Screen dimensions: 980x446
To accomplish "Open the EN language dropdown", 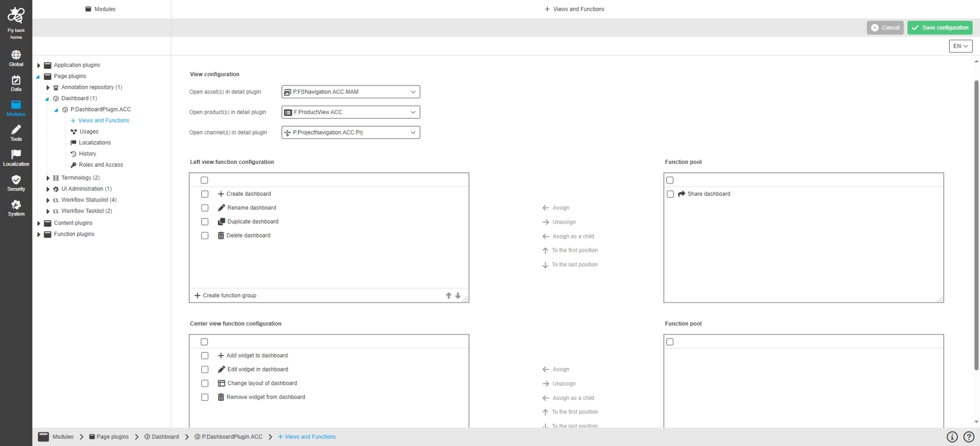I will pos(960,46).
